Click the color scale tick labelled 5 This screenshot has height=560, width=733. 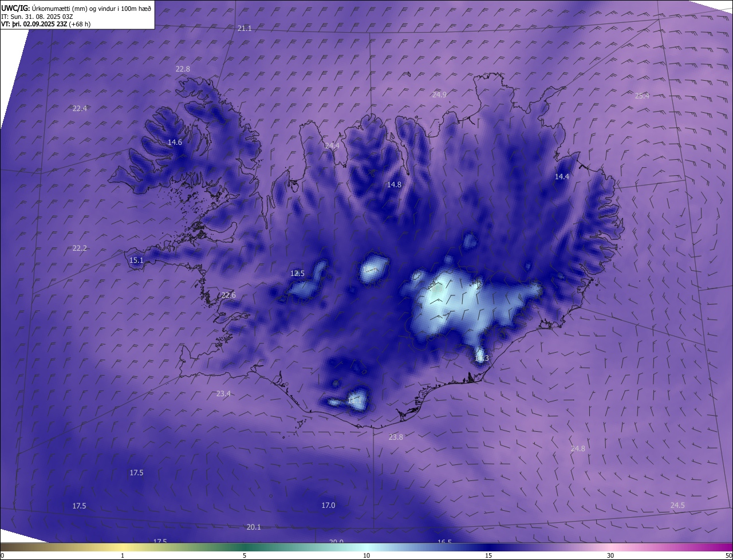(245, 555)
